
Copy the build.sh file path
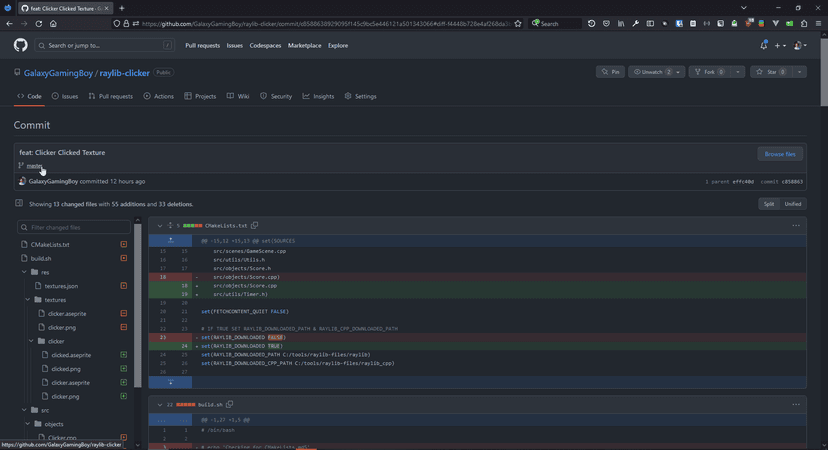click(x=230, y=405)
